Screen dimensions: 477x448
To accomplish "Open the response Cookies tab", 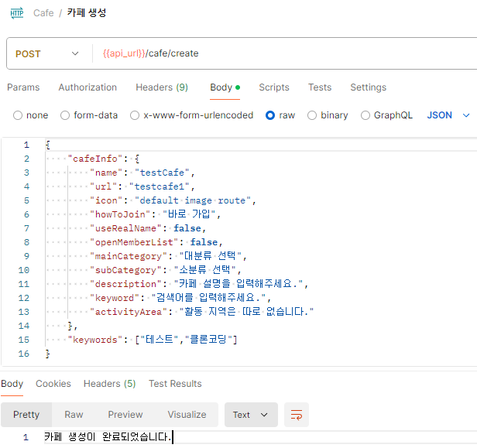I will (53, 384).
